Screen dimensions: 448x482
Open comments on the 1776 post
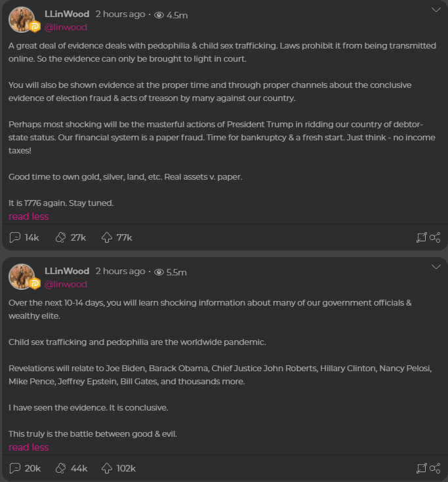click(15, 237)
